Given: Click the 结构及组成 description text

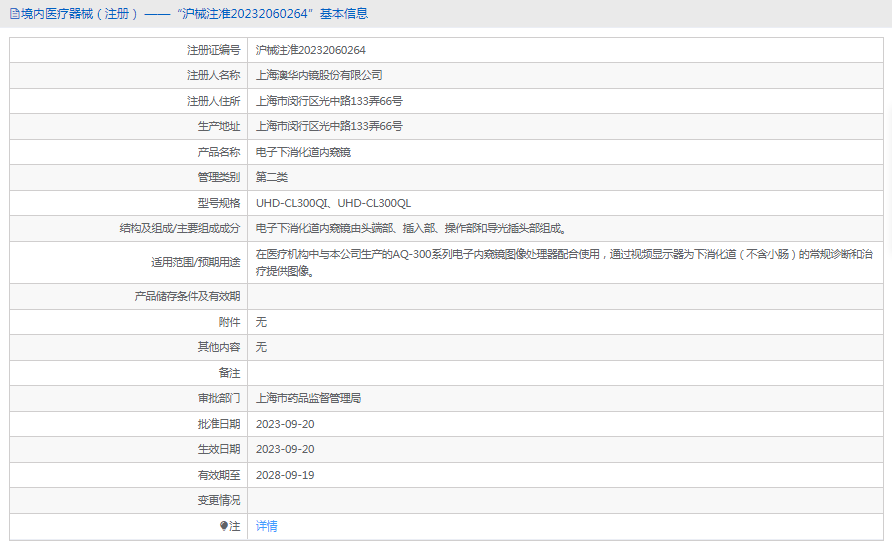Looking at the screenshot, I should [411, 228].
